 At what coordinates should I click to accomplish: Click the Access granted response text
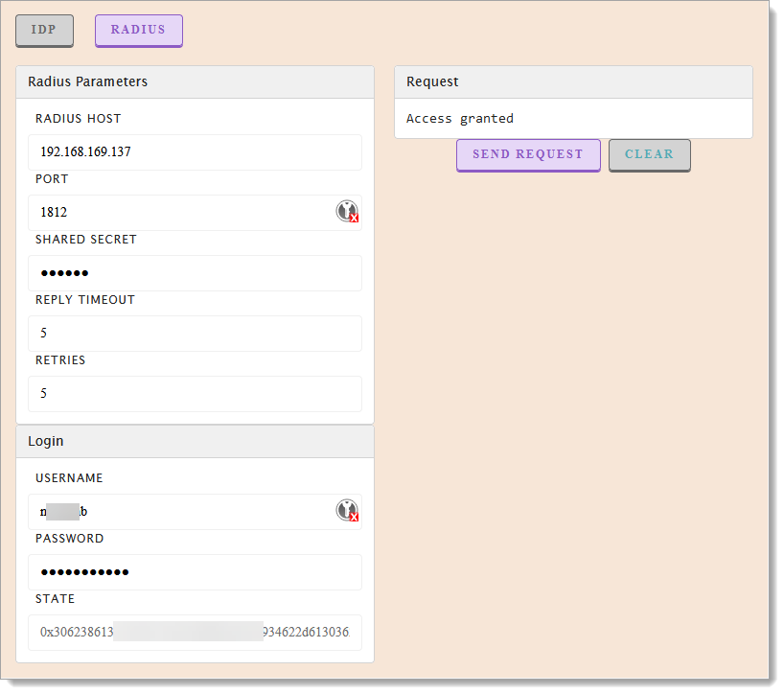tap(461, 119)
